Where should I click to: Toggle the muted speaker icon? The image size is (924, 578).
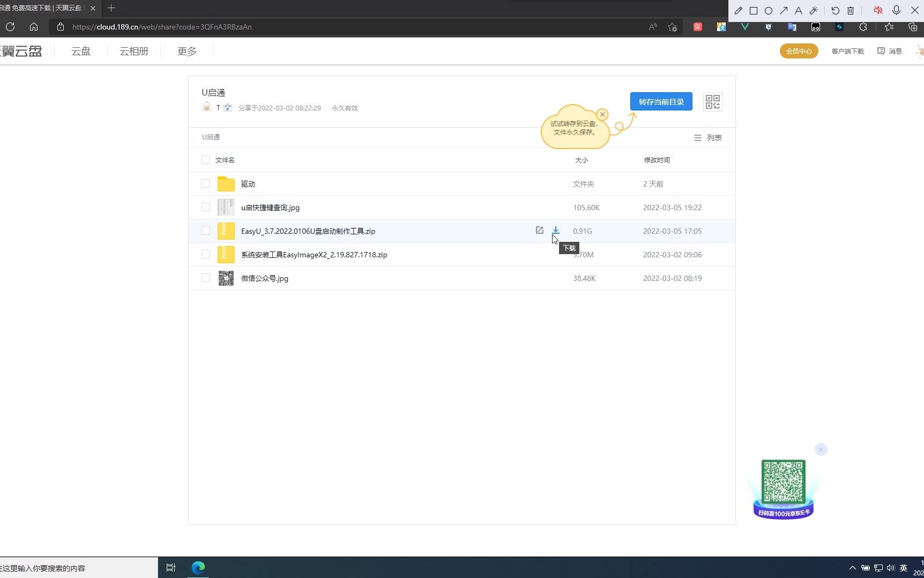pyautogui.click(x=878, y=11)
